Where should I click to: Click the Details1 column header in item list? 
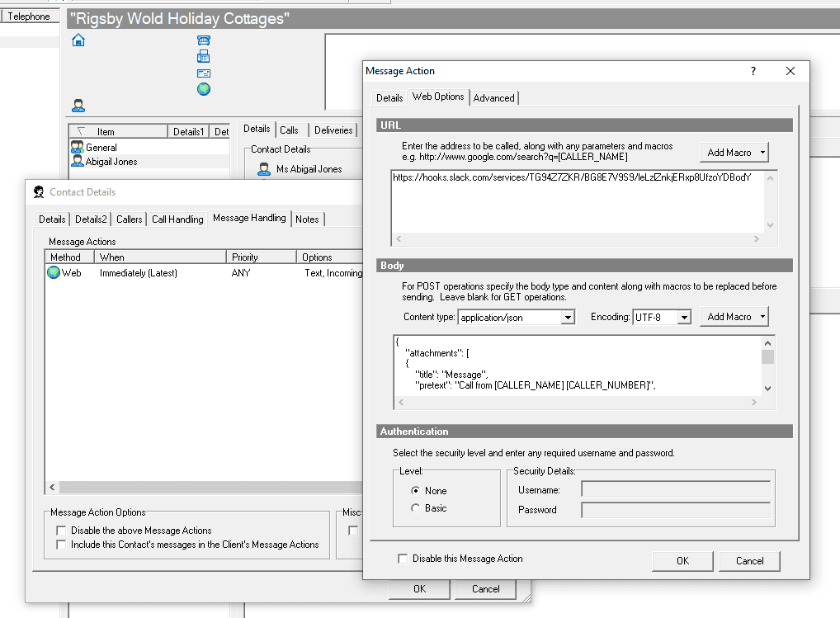[x=189, y=131]
